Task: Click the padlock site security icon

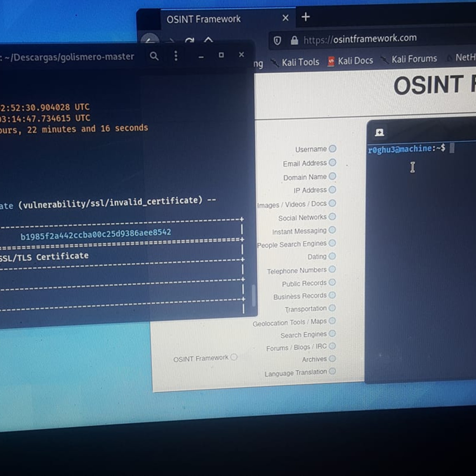Action: click(294, 40)
